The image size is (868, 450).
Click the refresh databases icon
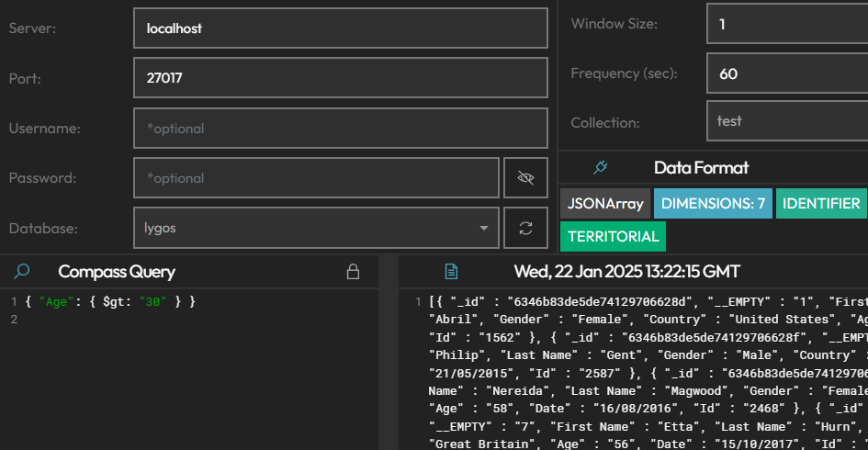click(x=525, y=228)
